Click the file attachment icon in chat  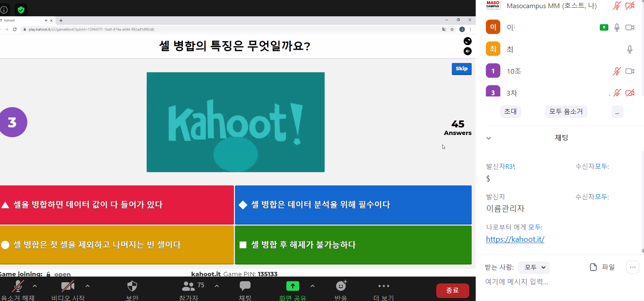[x=593, y=267]
